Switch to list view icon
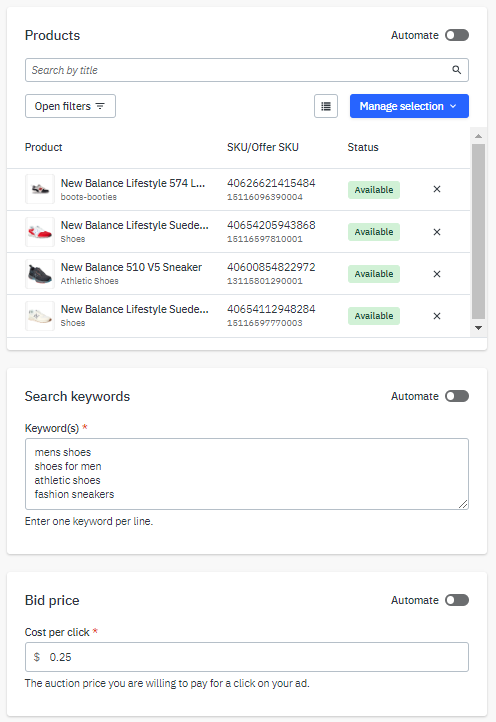Screen dimensions: 496x722 click(x=326, y=106)
